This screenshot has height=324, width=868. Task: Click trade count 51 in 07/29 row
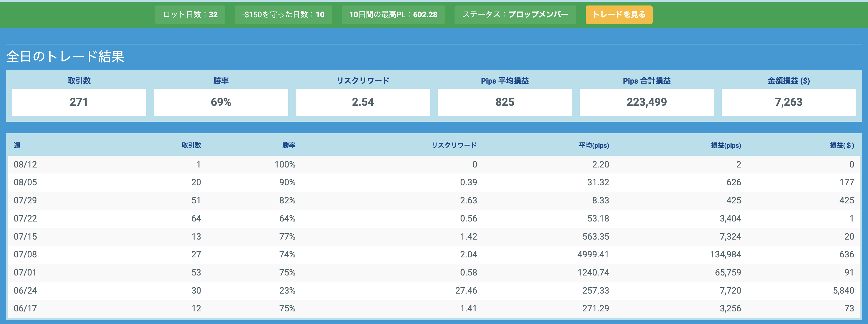pos(196,201)
